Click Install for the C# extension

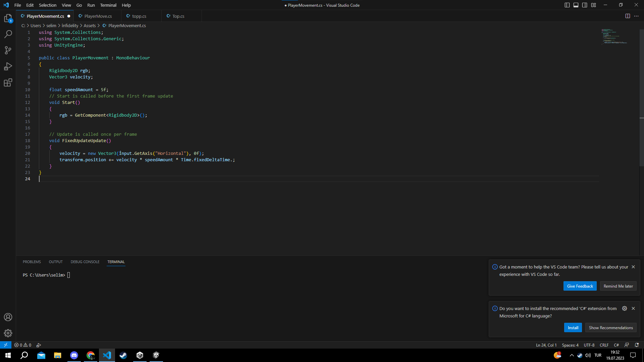pos(573,327)
